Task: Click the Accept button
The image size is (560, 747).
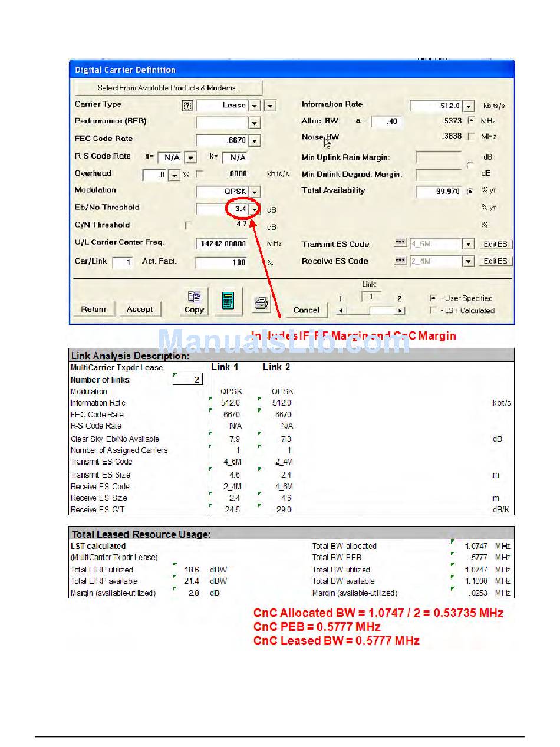Action: click(x=140, y=309)
